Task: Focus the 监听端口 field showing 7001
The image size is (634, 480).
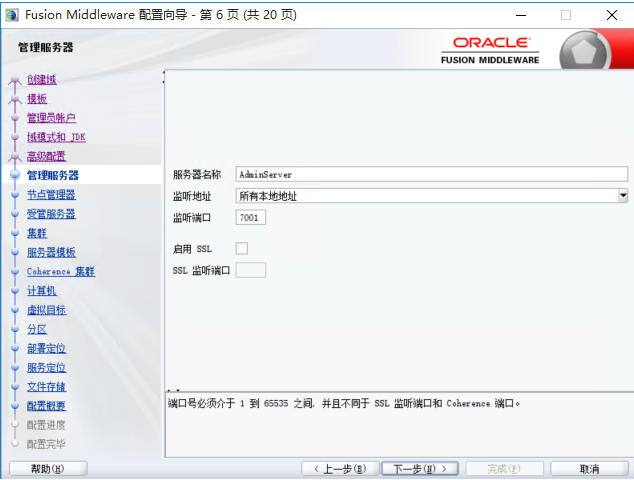Action: click(x=251, y=218)
